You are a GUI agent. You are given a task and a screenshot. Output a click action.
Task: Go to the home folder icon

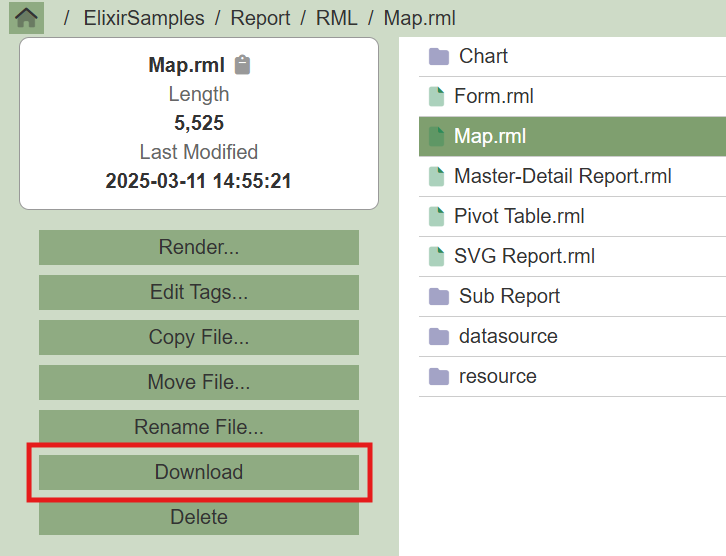click(26, 18)
